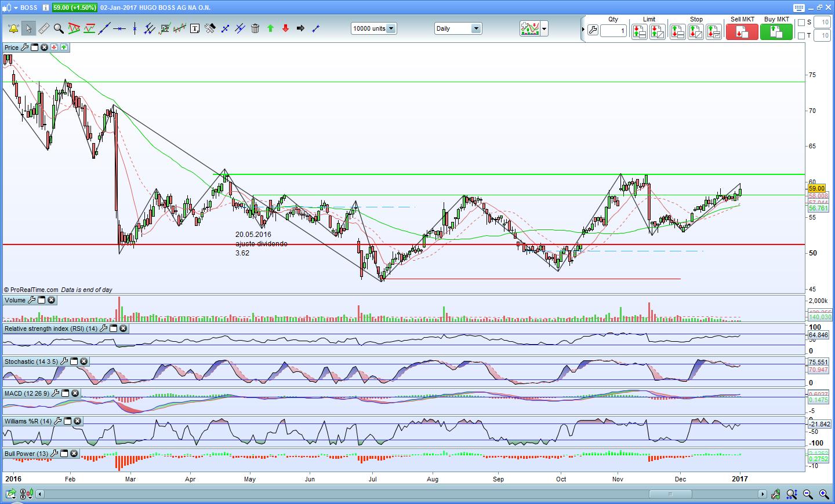Open Stochastic indicator wrench settings
Screen dimensions: 835x504
point(64,361)
